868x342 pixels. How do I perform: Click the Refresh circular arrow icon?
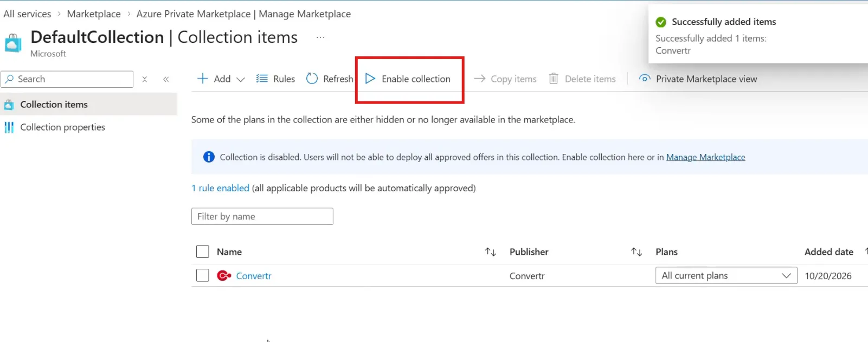tap(312, 79)
